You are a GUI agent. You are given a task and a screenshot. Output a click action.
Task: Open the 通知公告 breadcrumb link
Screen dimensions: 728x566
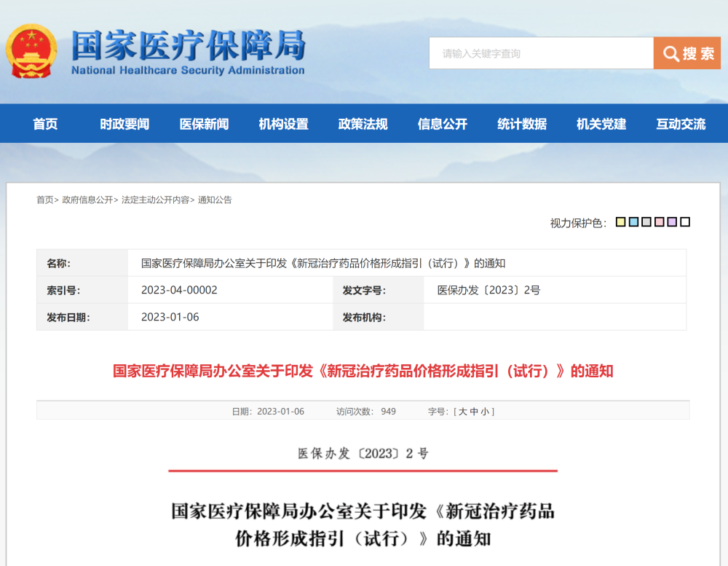point(215,200)
